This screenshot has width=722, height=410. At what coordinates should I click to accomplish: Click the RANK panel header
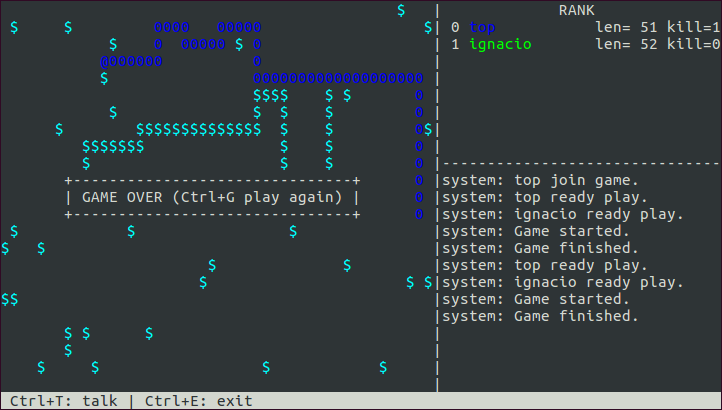tap(576, 10)
